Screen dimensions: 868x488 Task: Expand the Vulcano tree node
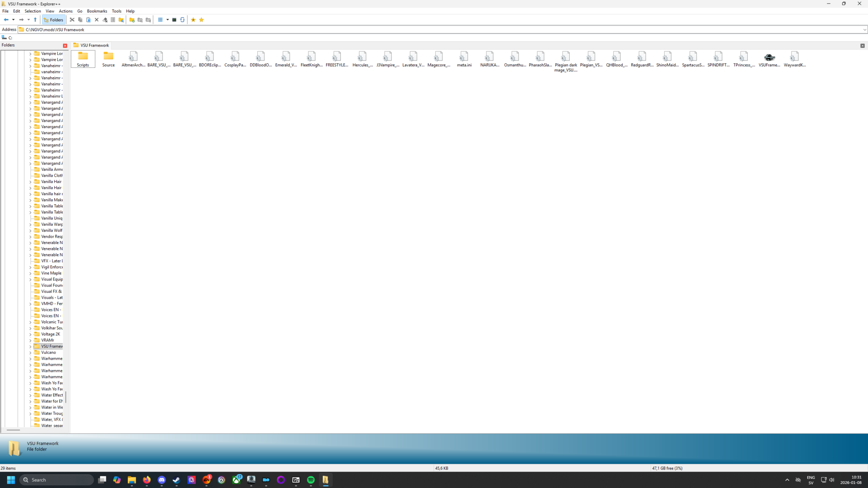30,353
